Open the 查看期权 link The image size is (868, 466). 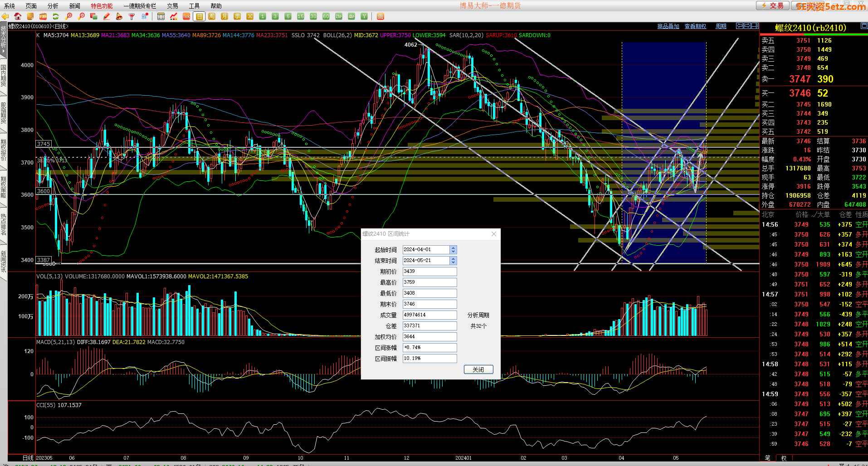pyautogui.click(x=696, y=26)
